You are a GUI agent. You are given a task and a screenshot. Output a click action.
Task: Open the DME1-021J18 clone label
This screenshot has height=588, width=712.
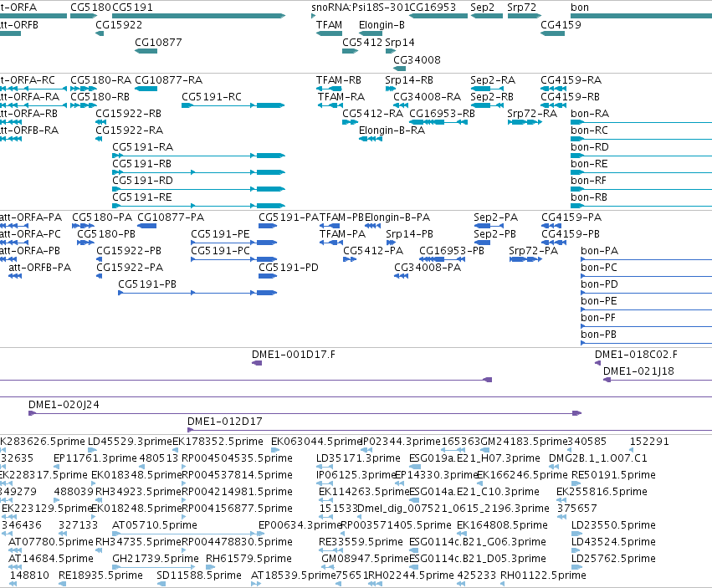click(638, 371)
